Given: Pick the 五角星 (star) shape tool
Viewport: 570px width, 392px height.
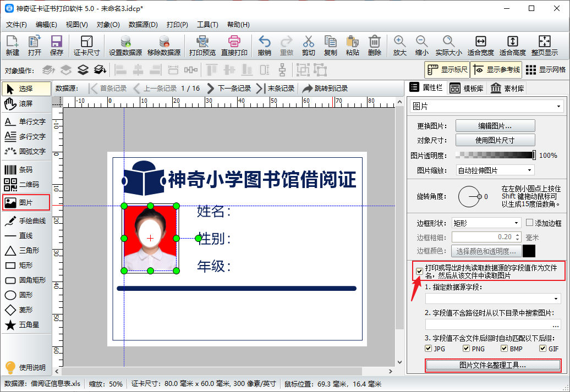Looking at the screenshot, I should (x=26, y=325).
